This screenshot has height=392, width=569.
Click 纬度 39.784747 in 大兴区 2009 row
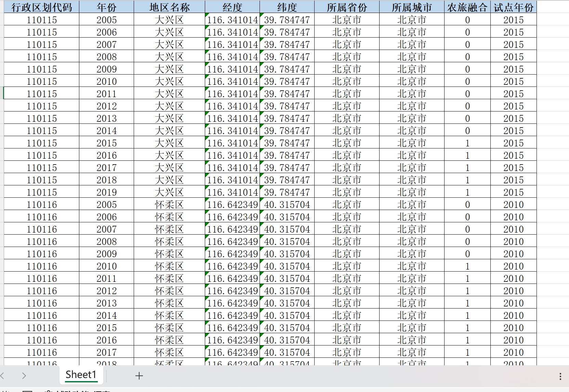[x=287, y=69]
